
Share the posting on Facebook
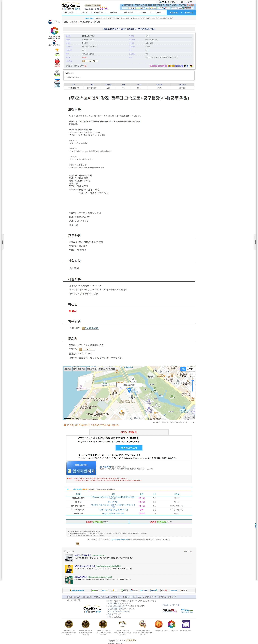pos(188,66)
